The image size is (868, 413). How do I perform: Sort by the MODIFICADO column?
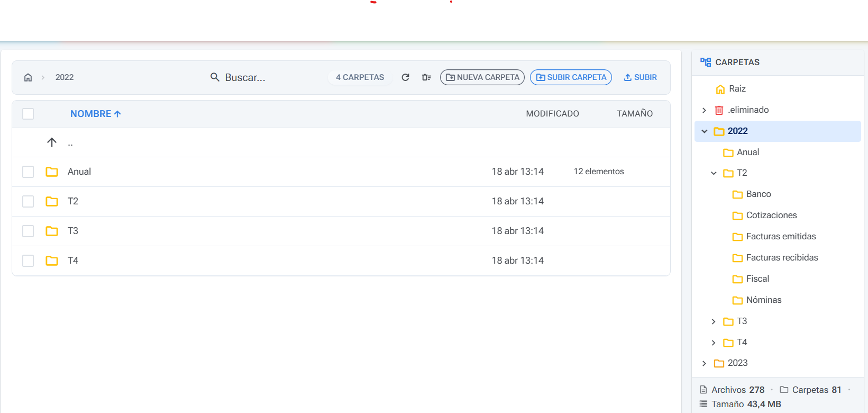click(552, 114)
